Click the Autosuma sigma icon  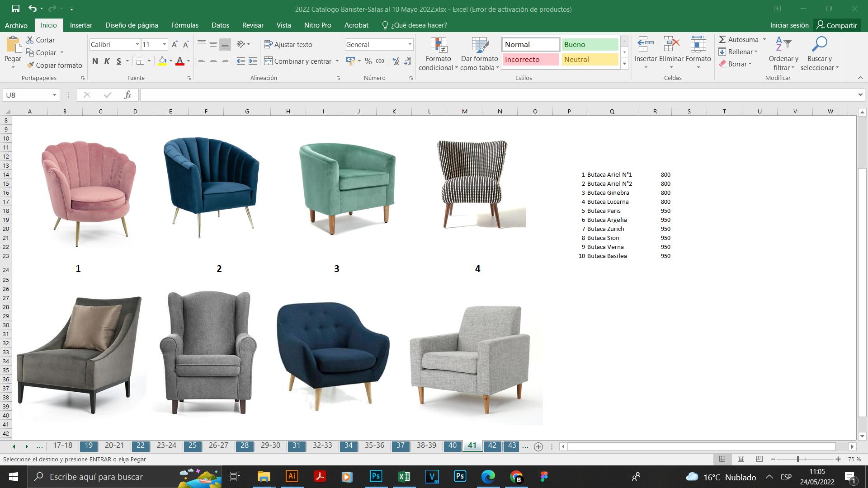coord(722,40)
